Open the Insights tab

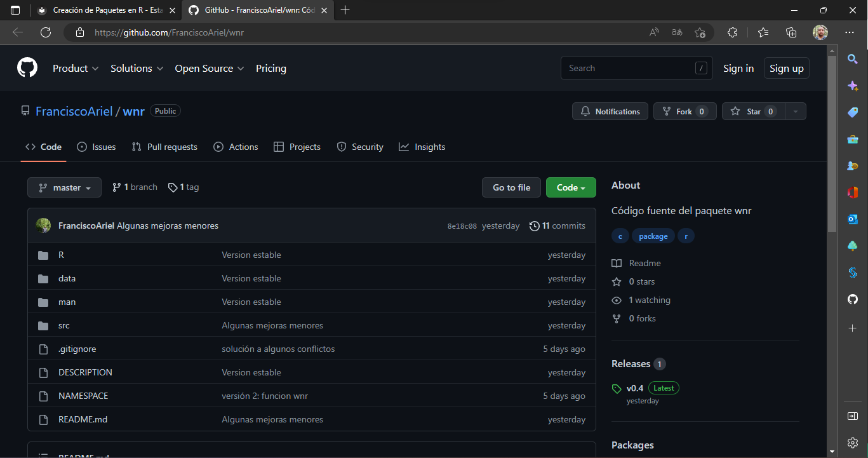(422, 147)
